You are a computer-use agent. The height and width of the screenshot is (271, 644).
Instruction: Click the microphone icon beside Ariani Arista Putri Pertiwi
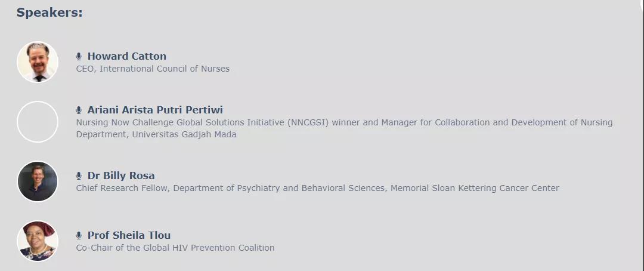(x=79, y=110)
